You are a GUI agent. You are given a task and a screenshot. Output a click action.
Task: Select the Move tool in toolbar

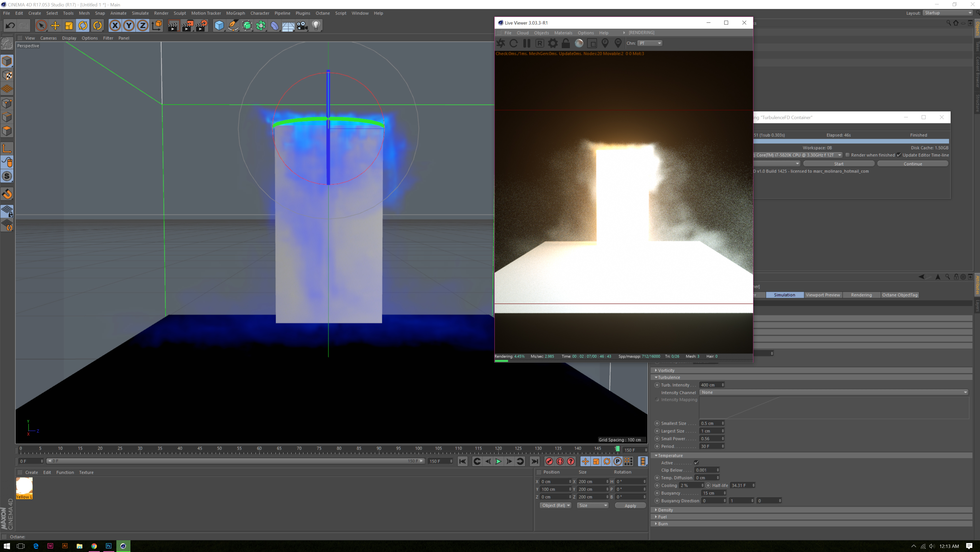(x=55, y=26)
